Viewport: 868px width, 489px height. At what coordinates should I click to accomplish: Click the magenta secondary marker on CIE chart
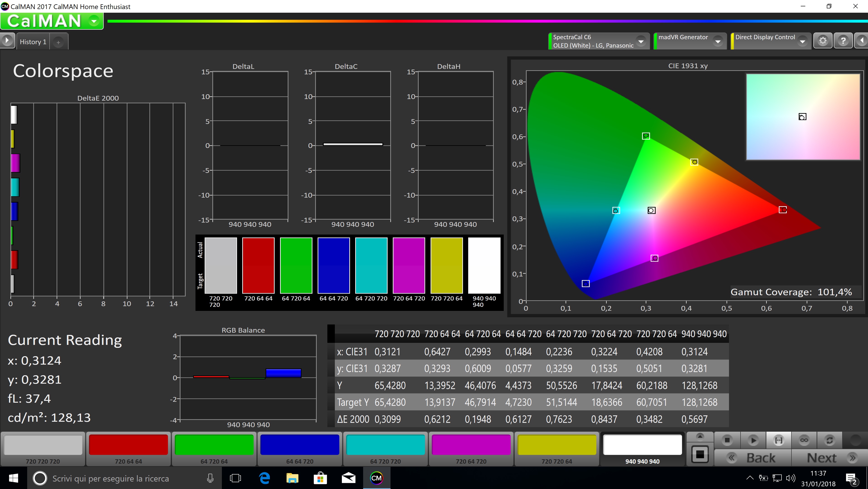[x=654, y=258]
